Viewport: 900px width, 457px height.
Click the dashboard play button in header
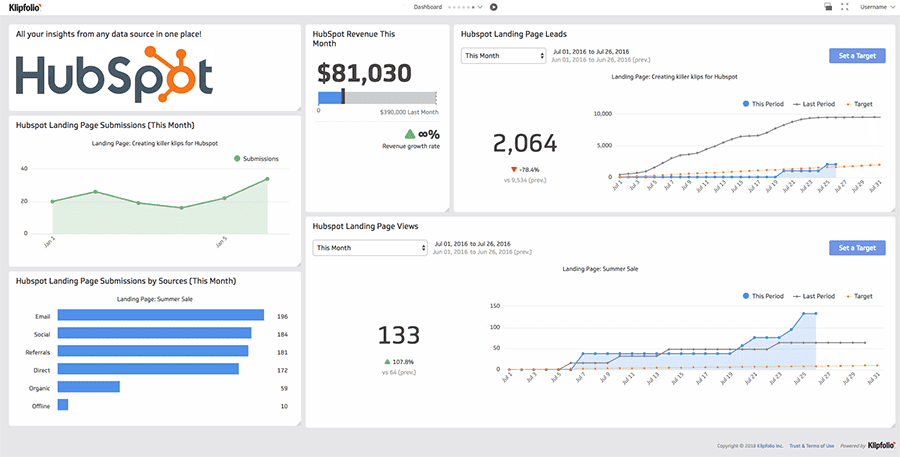coord(494,7)
